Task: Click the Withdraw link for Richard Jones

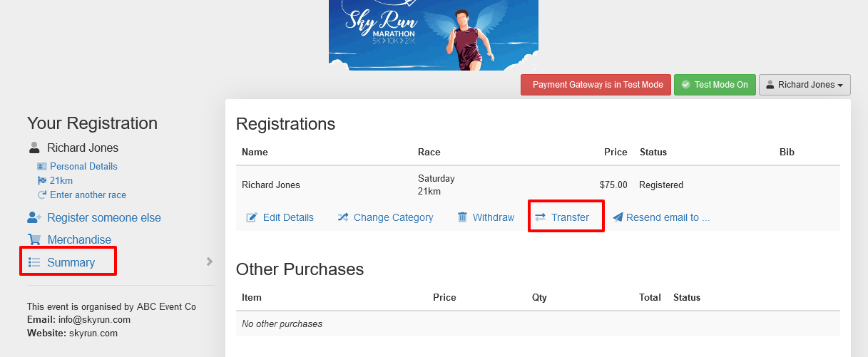Action: click(493, 217)
